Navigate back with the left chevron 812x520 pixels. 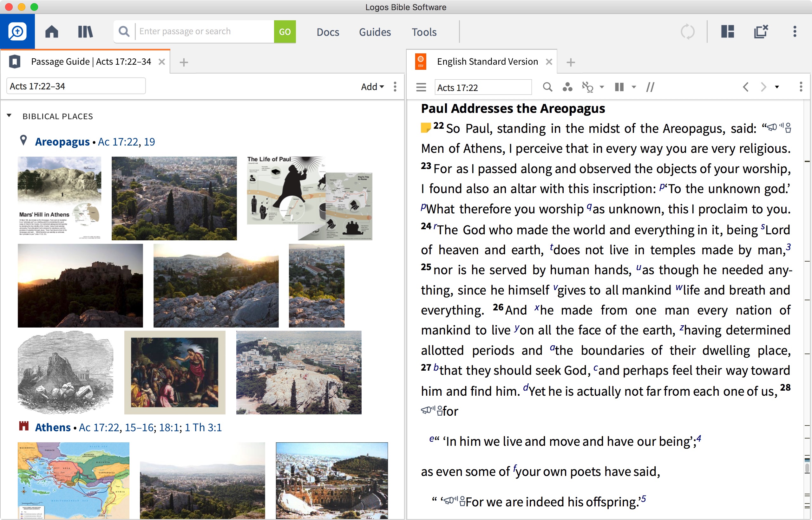746,87
